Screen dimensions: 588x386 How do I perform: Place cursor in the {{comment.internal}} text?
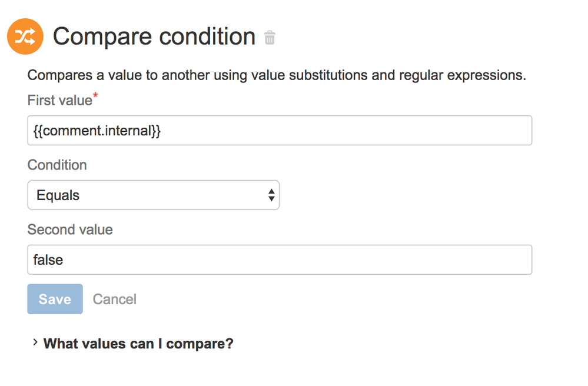[x=97, y=131]
